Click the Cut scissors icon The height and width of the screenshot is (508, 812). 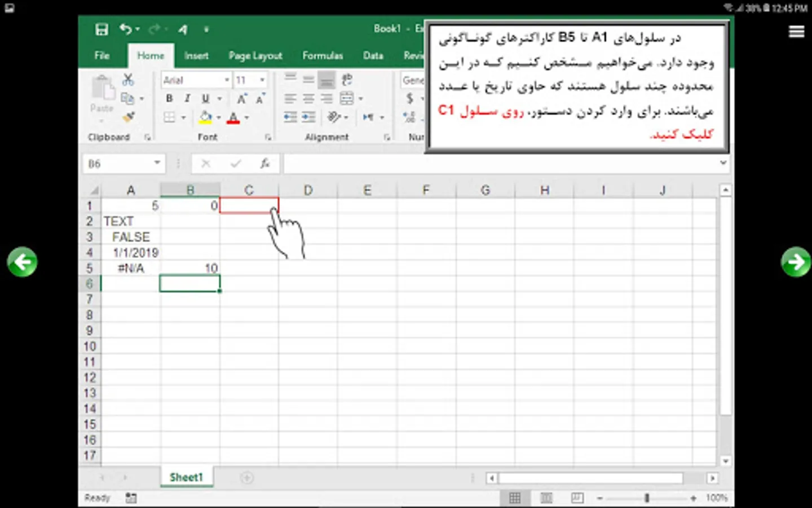[129, 80]
